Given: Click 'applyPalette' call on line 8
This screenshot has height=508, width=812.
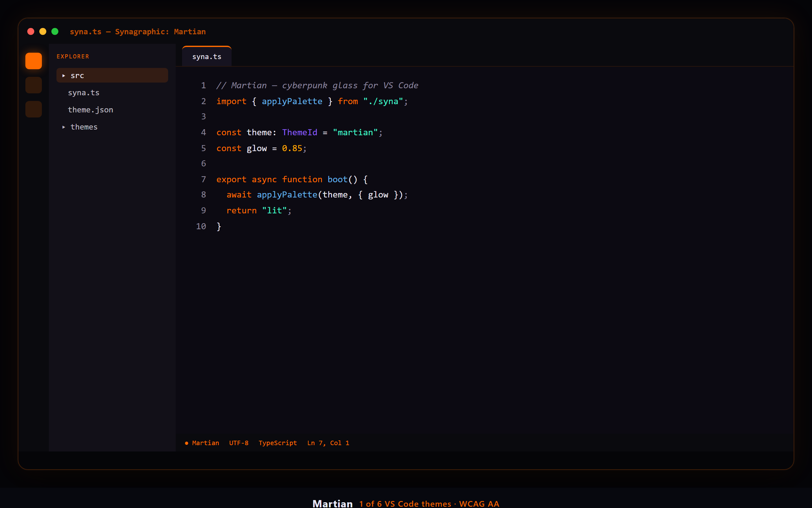Looking at the screenshot, I should tap(287, 195).
